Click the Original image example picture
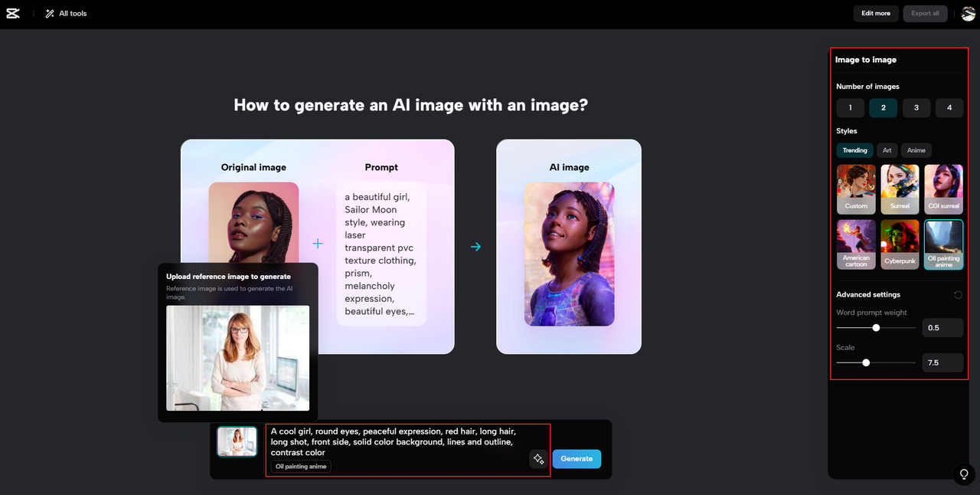The height and width of the screenshot is (495, 980). (x=253, y=222)
